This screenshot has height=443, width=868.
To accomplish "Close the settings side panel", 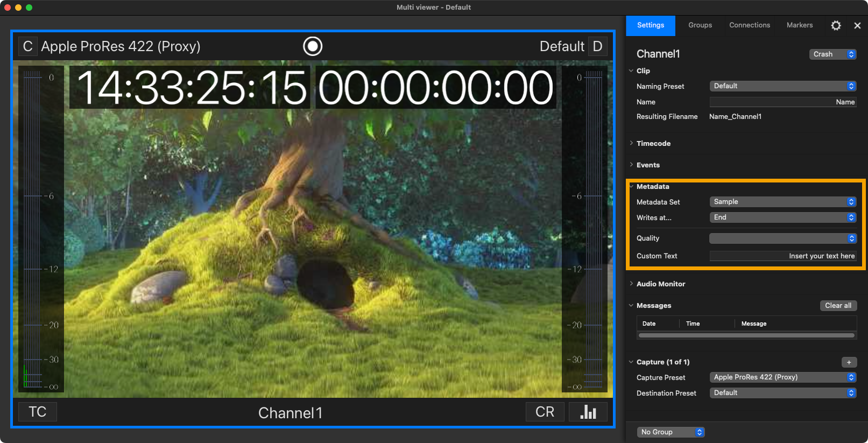I will tap(857, 25).
